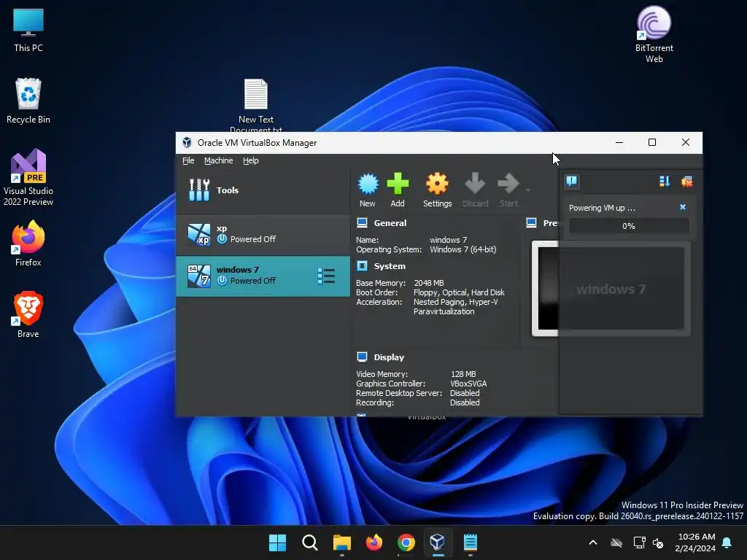Open the clock and date flyout
Image resolution: width=747 pixels, height=560 pixels.
[695, 542]
